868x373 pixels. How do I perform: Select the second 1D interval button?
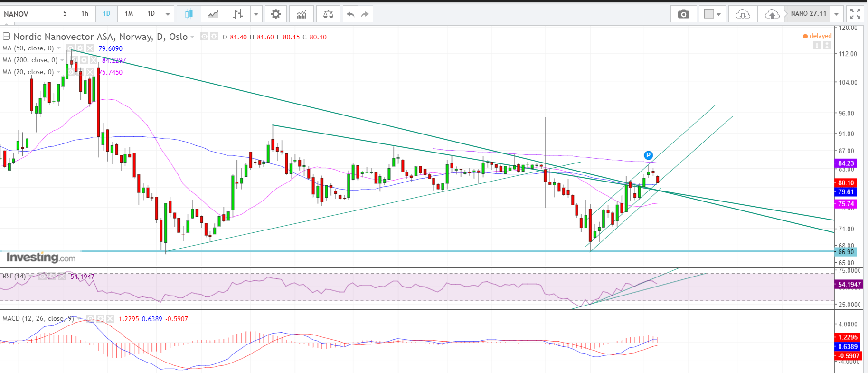tap(151, 14)
